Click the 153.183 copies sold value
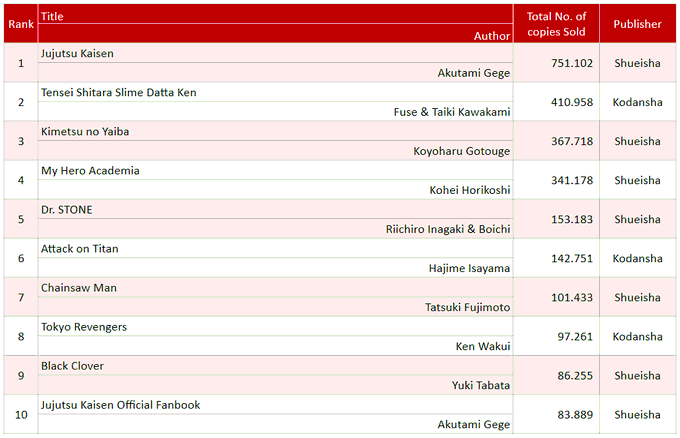Screen dimensions: 680x438 pos(572,219)
